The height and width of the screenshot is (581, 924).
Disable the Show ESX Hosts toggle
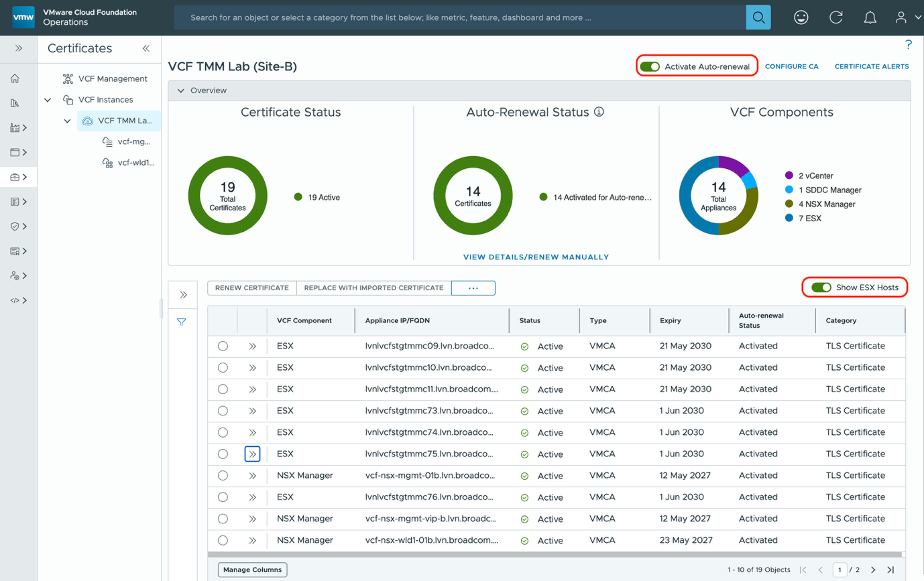point(821,287)
